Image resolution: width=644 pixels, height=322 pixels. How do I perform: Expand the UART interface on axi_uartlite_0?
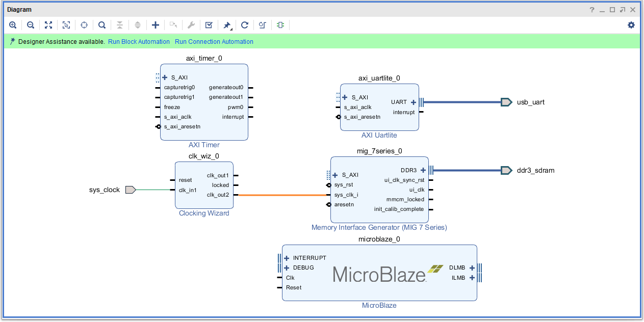coord(413,102)
